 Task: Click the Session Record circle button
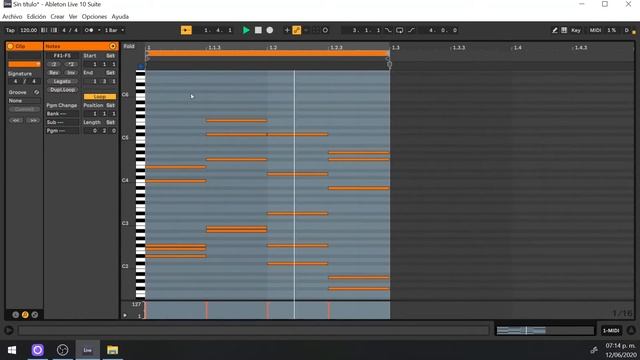(x=325, y=30)
